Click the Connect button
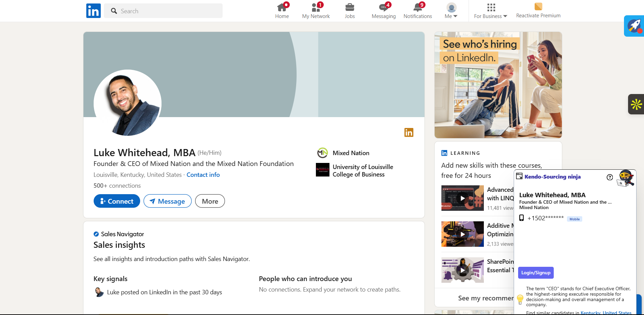This screenshot has height=315, width=644. click(x=117, y=201)
